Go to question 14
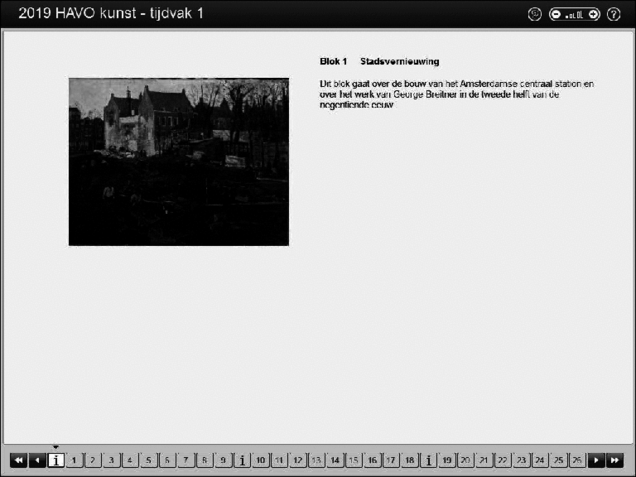The image size is (636, 477). coord(335,460)
